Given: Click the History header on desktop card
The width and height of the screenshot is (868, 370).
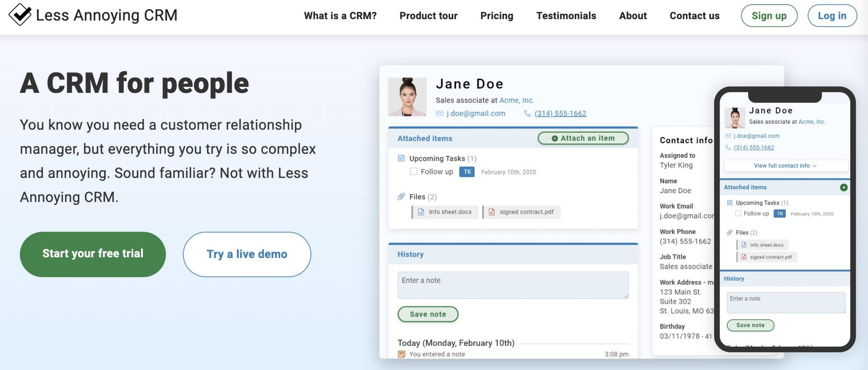Looking at the screenshot, I should [513, 254].
